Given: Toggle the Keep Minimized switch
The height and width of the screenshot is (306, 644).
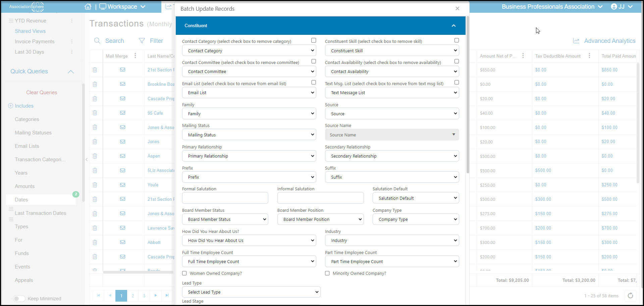Looking at the screenshot, I should click(x=19, y=299).
